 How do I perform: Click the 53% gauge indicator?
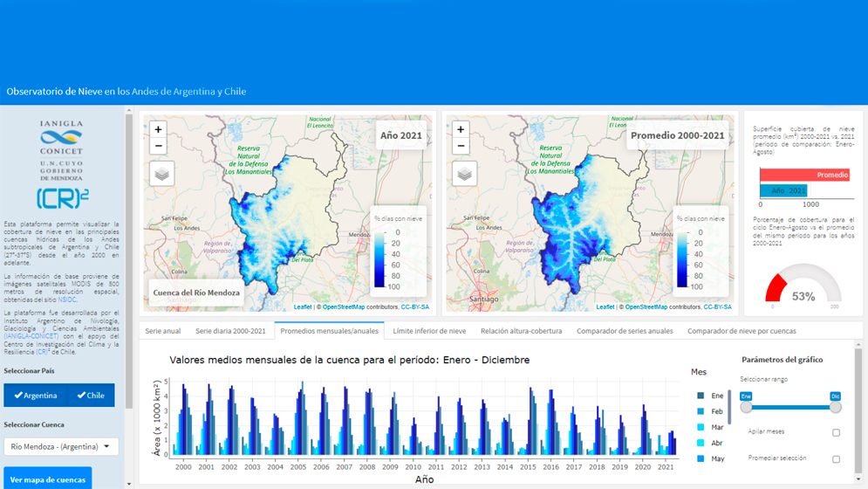click(x=803, y=285)
